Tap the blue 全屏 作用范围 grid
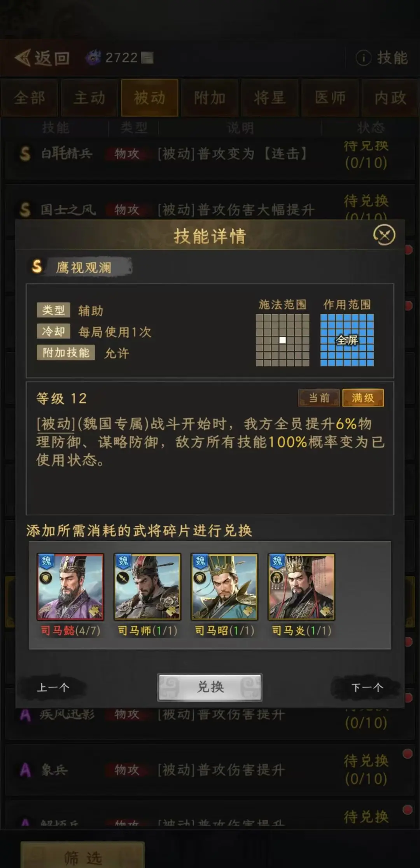Viewport: 420px width, 868px height. (347, 340)
